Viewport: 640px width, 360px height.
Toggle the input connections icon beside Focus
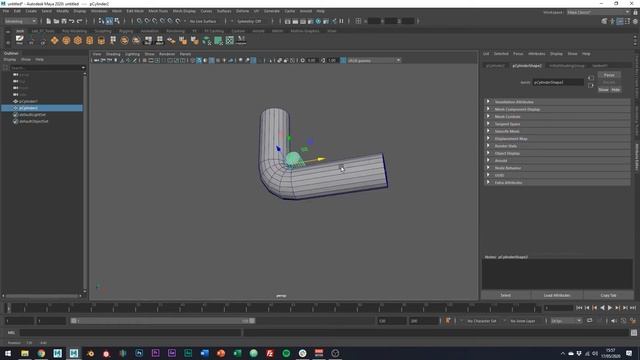591,78
